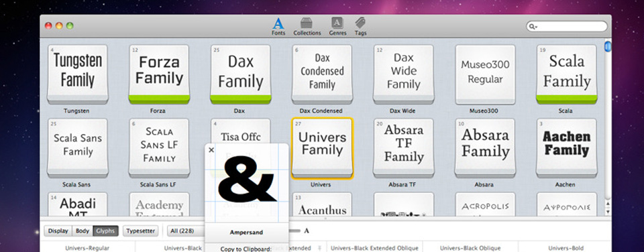Click the Univers-Black Oblique column header
The width and height of the screenshot is (644, 252).
pyautogui.click(x=470, y=248)
